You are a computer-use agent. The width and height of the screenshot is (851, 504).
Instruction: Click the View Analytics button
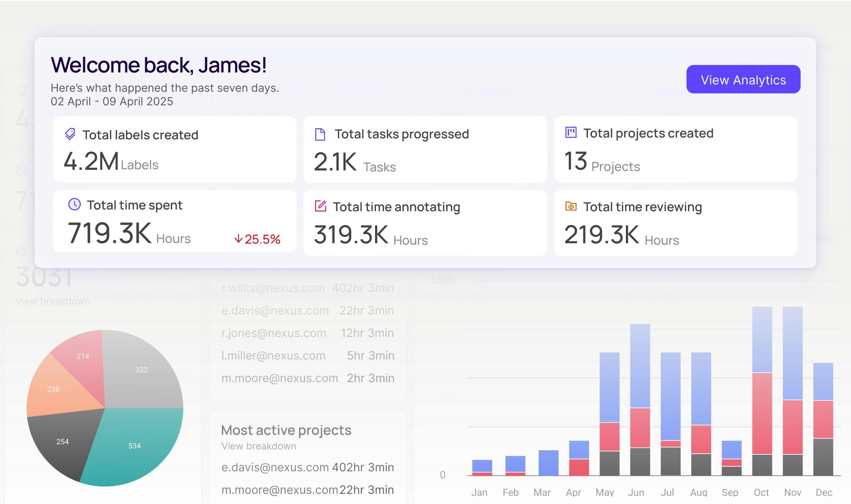click(x=743, y=79)
